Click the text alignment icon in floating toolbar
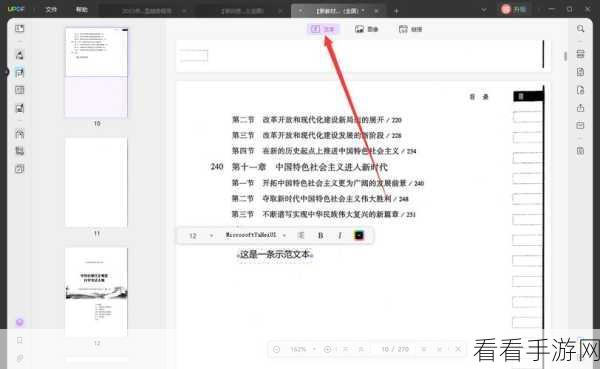Screen dimensions: 600x369 (x=301, y=235)
